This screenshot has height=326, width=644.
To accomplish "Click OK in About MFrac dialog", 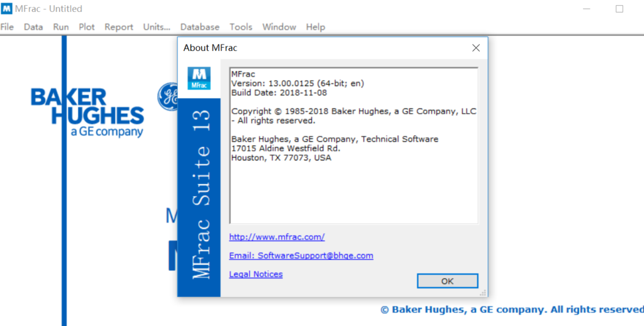I will click(447, 281).
